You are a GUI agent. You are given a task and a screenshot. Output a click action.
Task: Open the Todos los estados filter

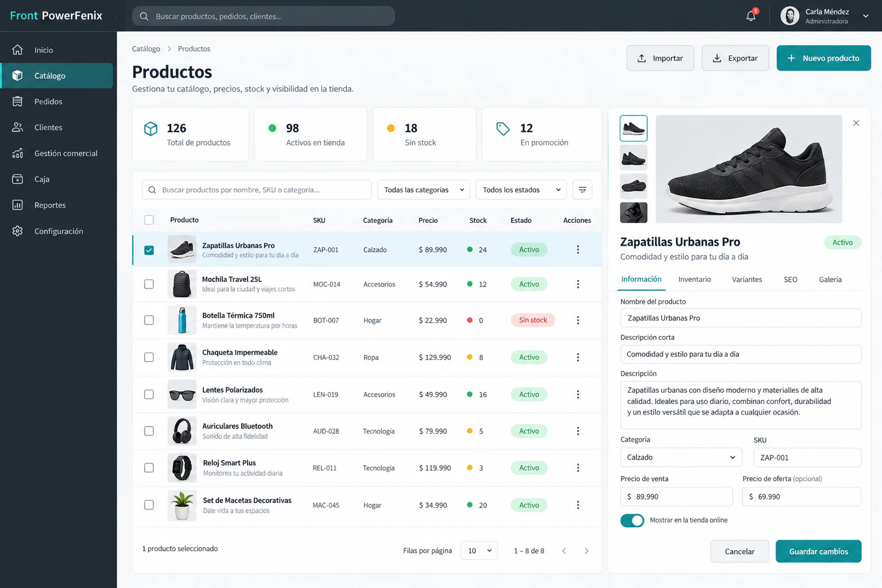(x=521, y=190)
